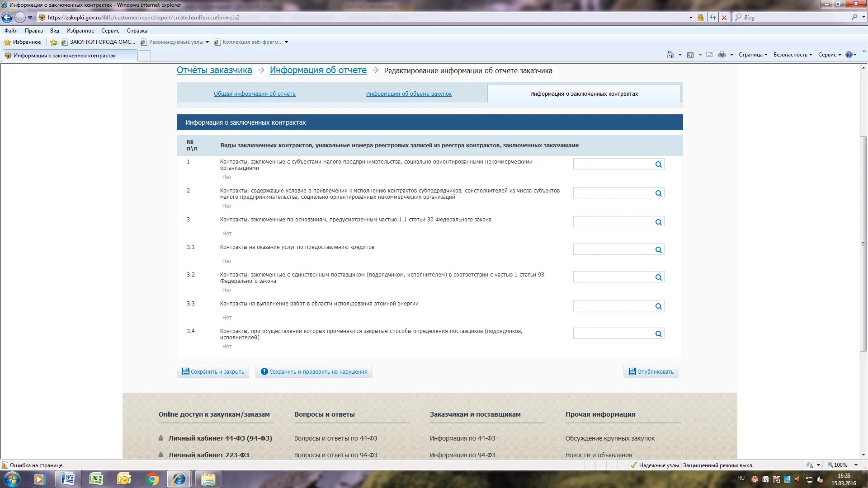Open the Вид menu
Image resolution: width=868 pixels, height=488 pixels.
pyautogui.click(x=54, y=31)
